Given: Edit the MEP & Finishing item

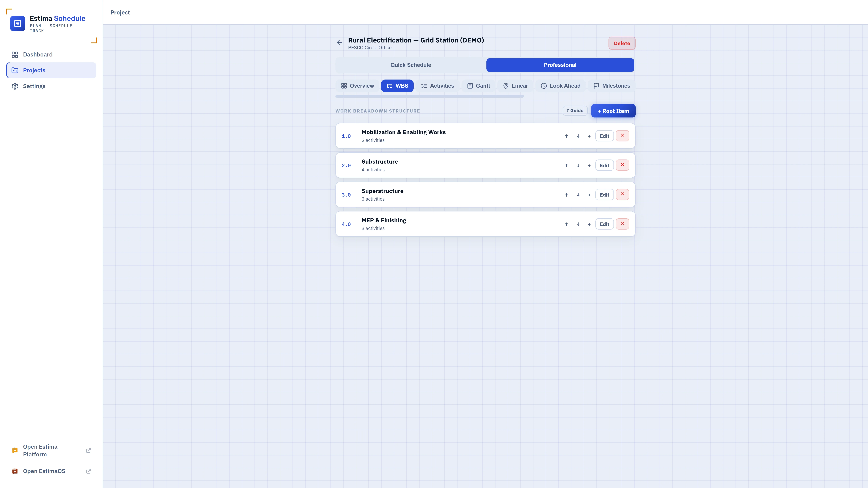Looking at the screenshot, I should tap(604, 224).
